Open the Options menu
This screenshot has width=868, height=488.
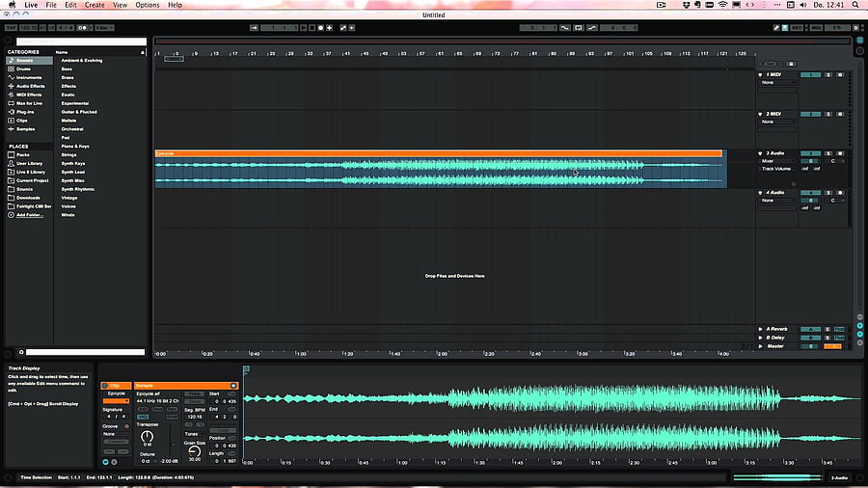(148, 5)
